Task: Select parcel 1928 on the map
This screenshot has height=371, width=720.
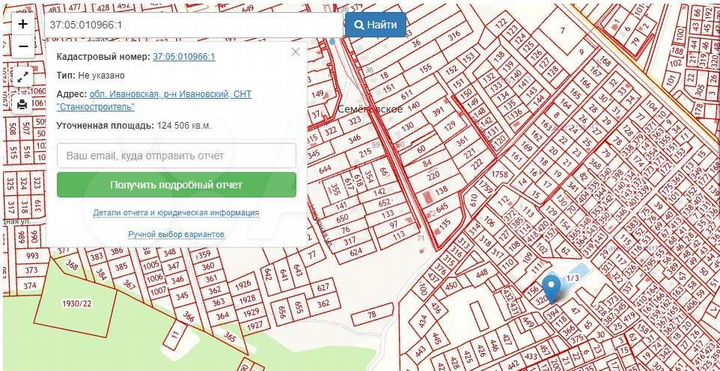Action: coord(248,299)
